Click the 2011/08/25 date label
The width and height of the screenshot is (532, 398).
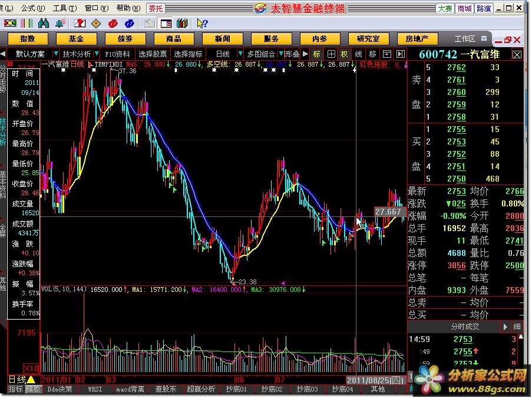click(376, 380)
